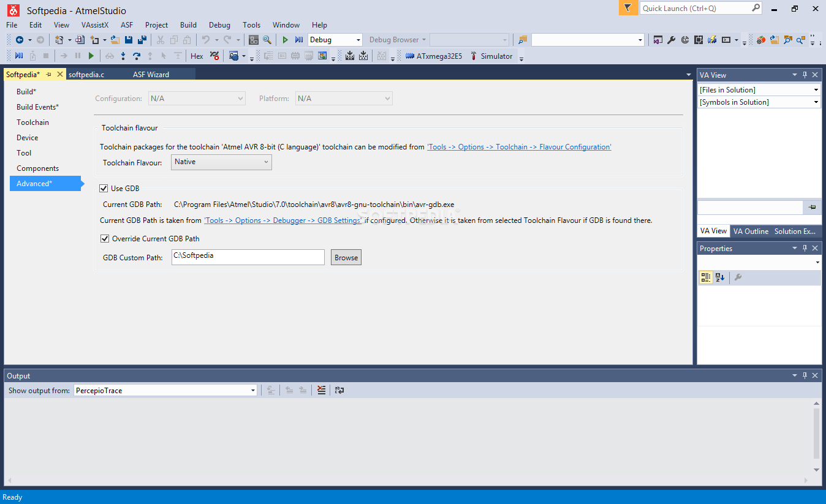Screen dimensions: 826x504
Task: Switch to the ASF Wizard tab
Action: tap(151, 75)
